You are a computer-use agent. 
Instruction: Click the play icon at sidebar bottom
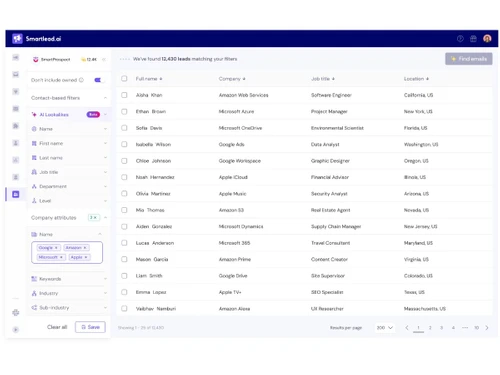point(16,330)
